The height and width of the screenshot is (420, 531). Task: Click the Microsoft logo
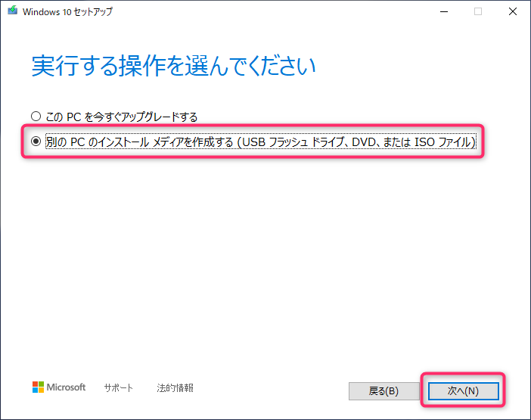coord(59,387)
